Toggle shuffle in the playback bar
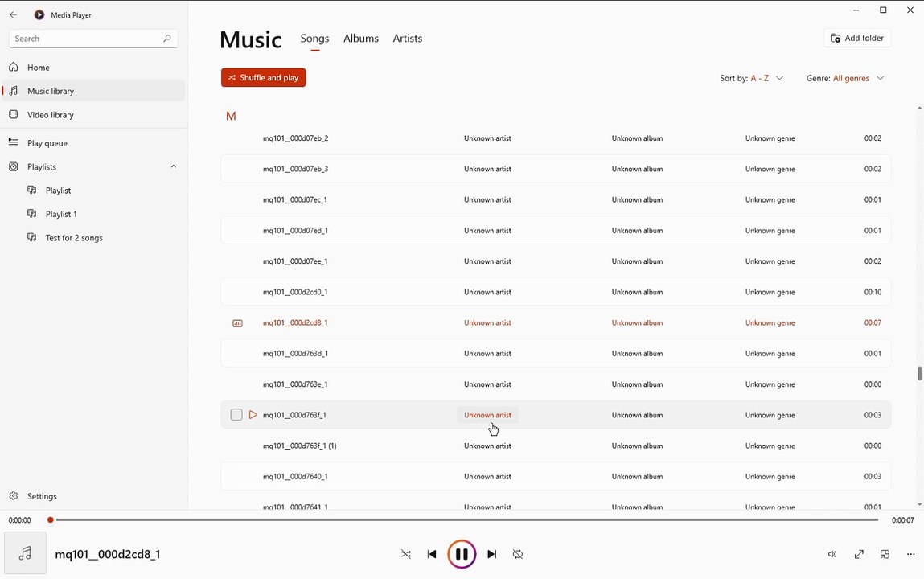 [406, 554]
